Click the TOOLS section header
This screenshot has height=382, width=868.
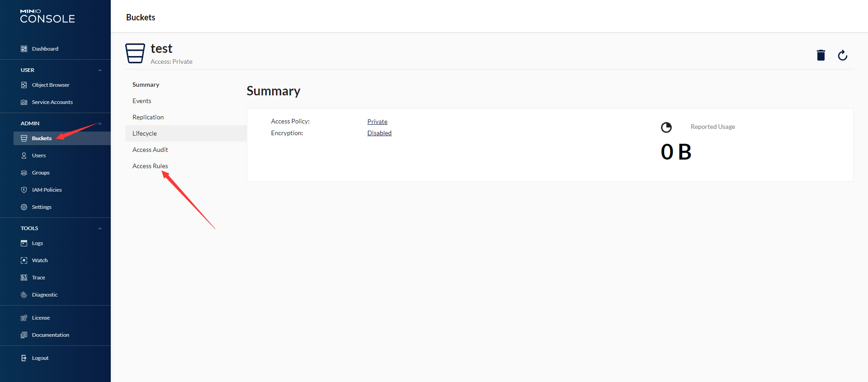point(29,228)
